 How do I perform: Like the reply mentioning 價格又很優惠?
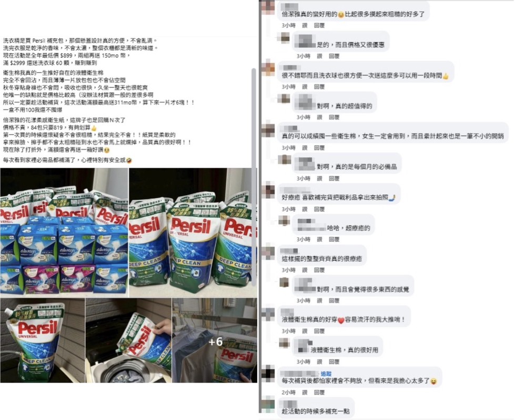(x=320, y=56)
